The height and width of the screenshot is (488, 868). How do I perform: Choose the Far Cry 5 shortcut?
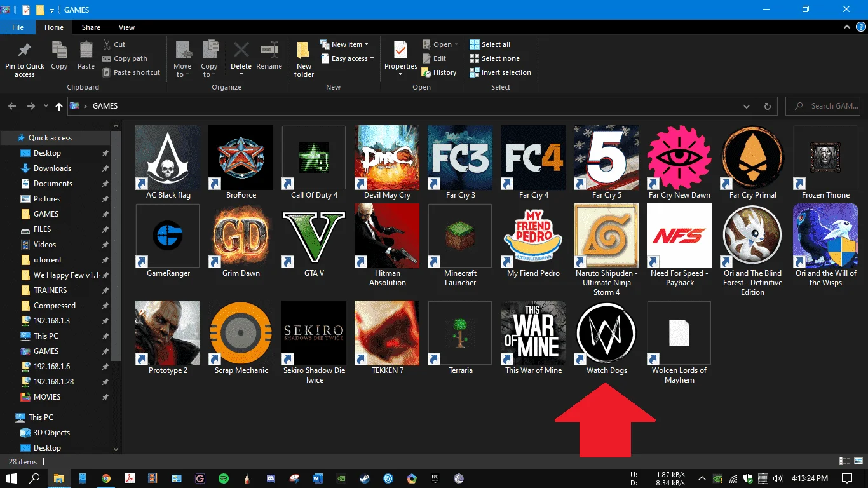point(606,162)
